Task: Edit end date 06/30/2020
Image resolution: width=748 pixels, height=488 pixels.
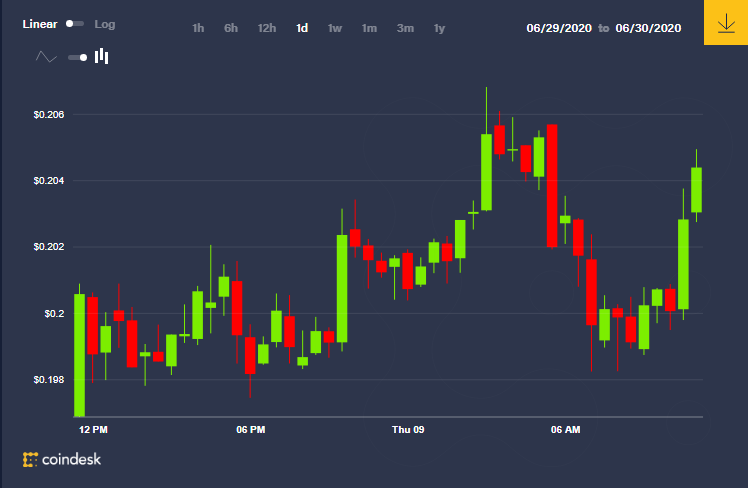Action: pos(648,28)
